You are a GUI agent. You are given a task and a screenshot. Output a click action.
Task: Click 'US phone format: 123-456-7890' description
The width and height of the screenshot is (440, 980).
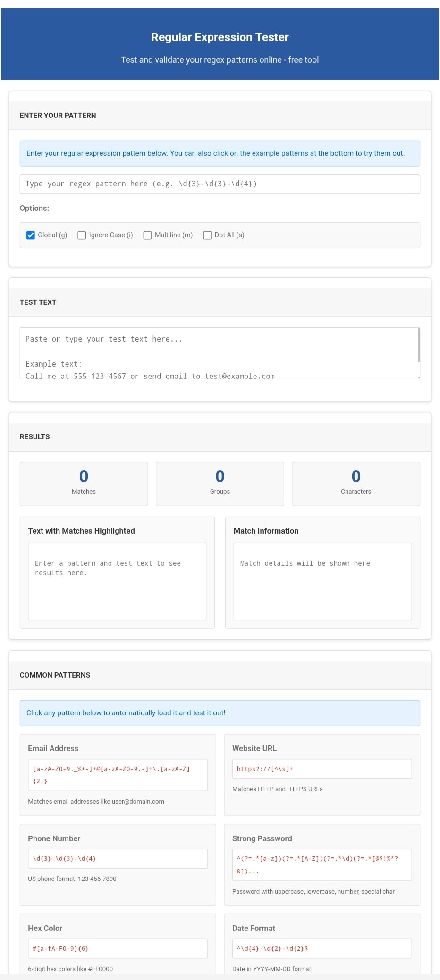point(72,879)
